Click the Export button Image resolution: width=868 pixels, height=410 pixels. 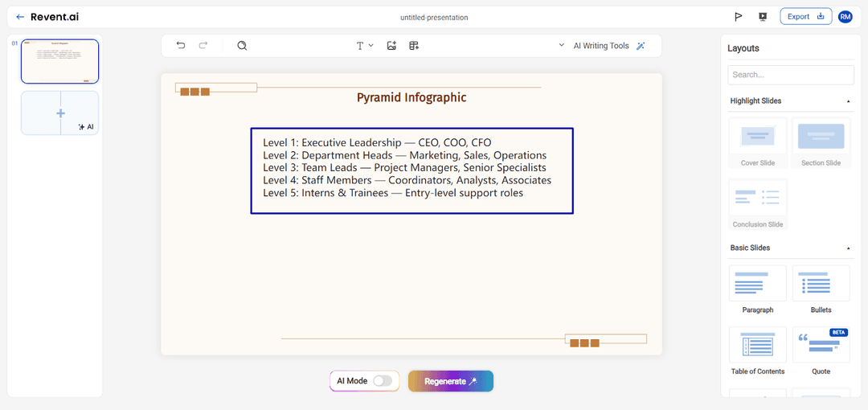click(806, 17)
